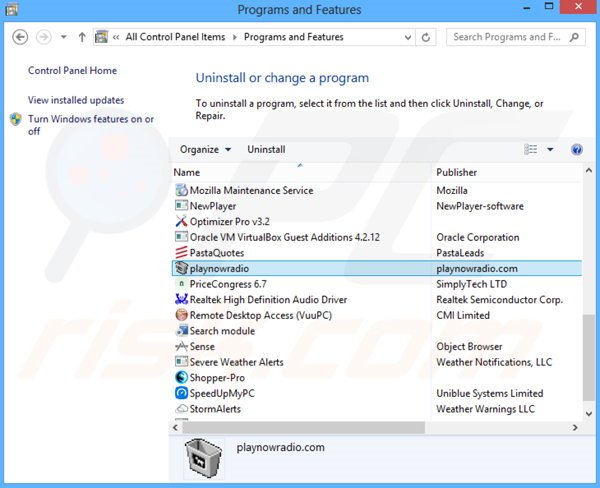This screenshot has width=600, height=488.
Task: Click the playnowradio details pane icon
Action: (x=203, y=458)
